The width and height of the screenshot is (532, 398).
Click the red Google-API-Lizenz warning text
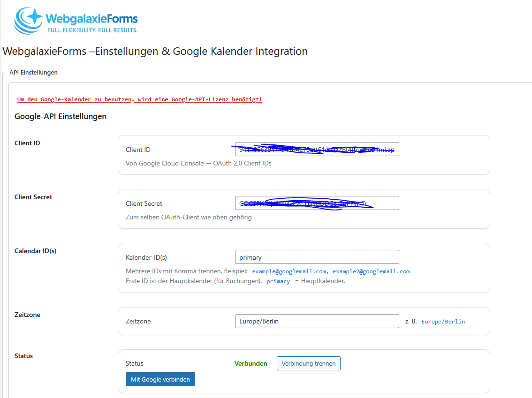(139, 99)
